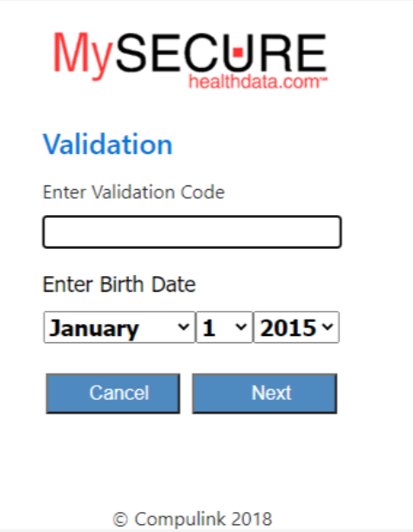Open the January month dropdown

[x=119, y=327]
